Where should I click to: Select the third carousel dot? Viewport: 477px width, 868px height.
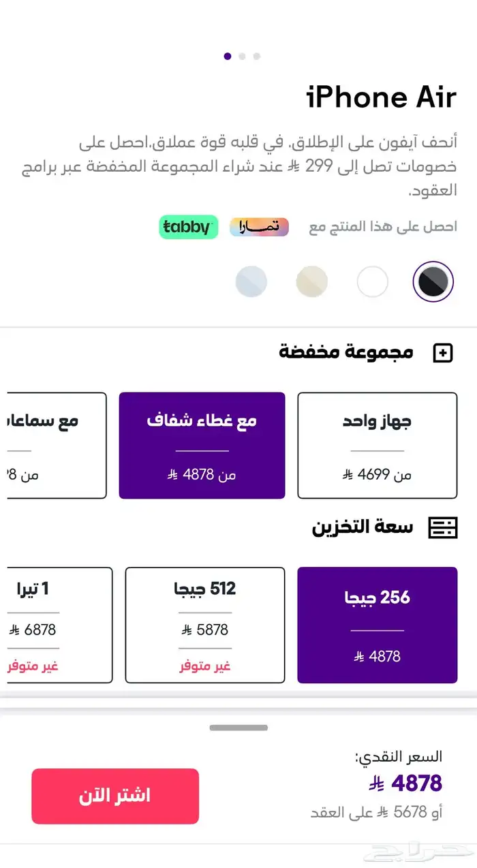click(x=256, y=57)
